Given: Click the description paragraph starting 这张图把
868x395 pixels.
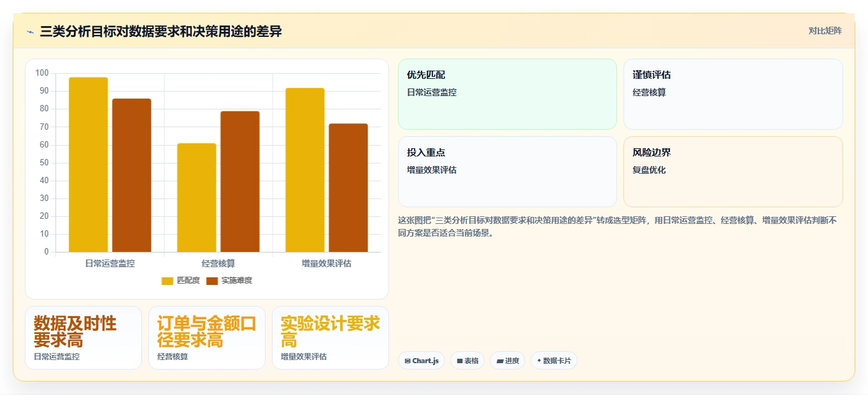Looking at the screenshot, I should point(618,226).
